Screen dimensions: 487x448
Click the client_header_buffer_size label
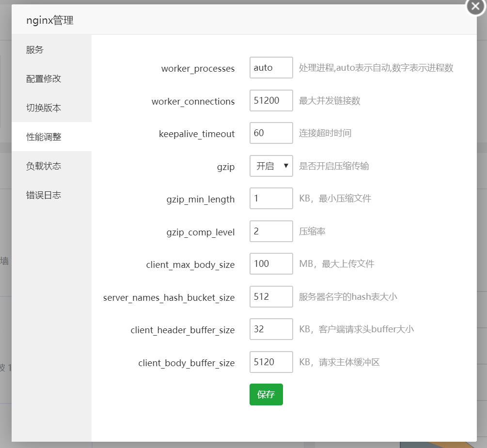pyautogui.click(x=183, y=330)
